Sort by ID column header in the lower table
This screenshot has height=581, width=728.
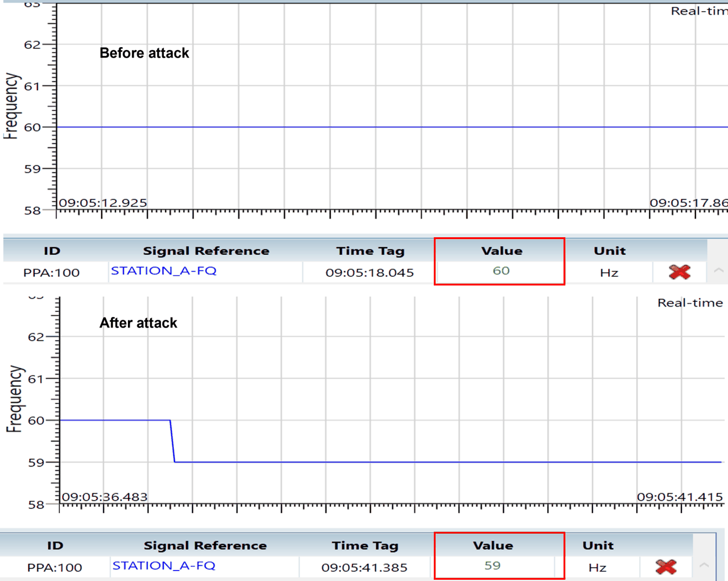coord(55,546)
